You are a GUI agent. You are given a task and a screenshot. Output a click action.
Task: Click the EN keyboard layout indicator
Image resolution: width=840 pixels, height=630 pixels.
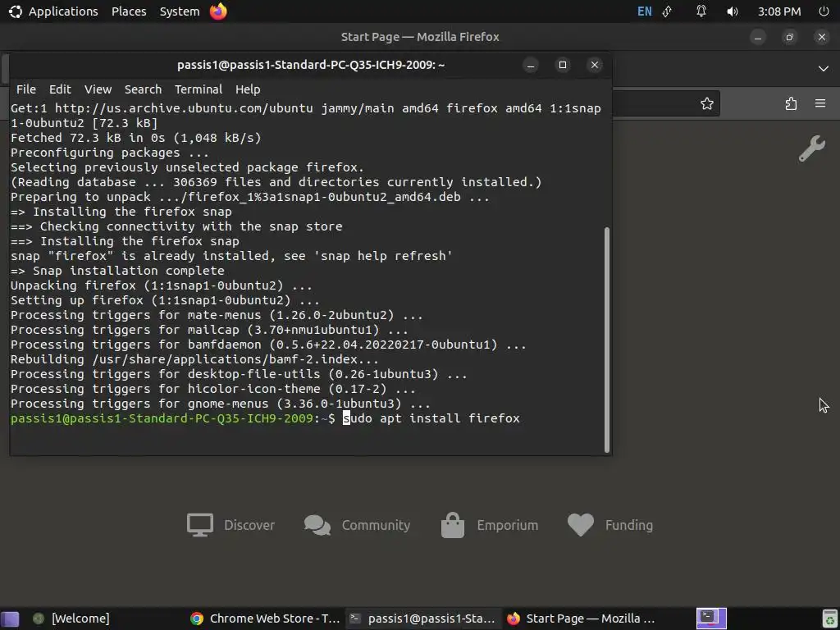(x=645, y=11)
